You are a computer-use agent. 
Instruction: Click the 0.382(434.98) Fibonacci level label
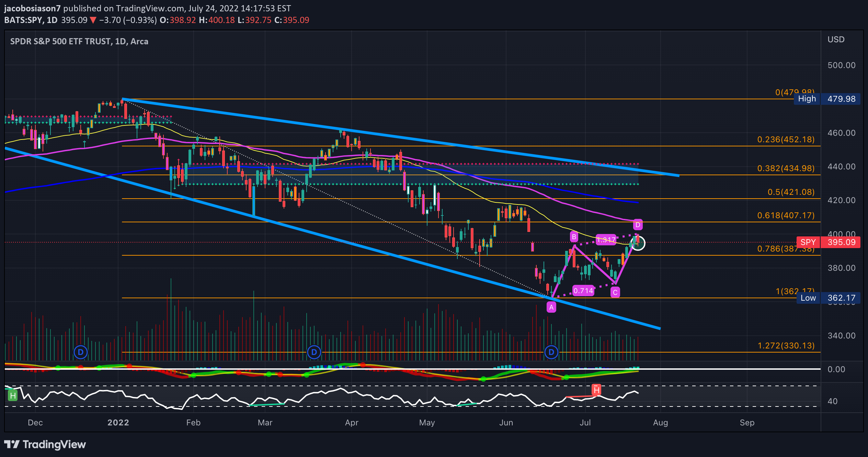coord(786,168)
